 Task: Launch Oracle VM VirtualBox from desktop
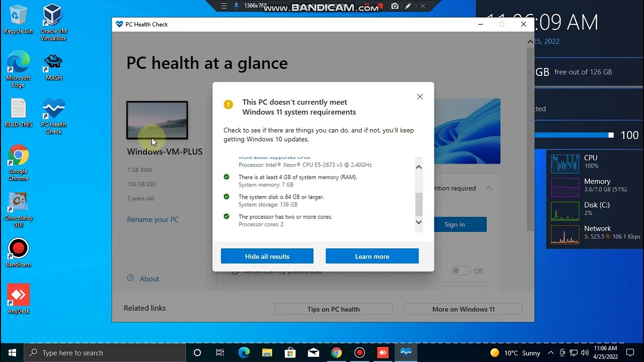pos(53,23)
